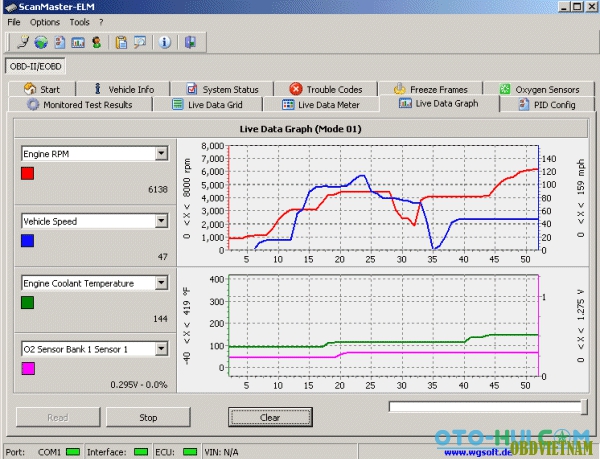Click the clipboard report toolbar icon
The height and width of the screenshot is (459, 600).
pyautogui.click(x=121, y=42)
